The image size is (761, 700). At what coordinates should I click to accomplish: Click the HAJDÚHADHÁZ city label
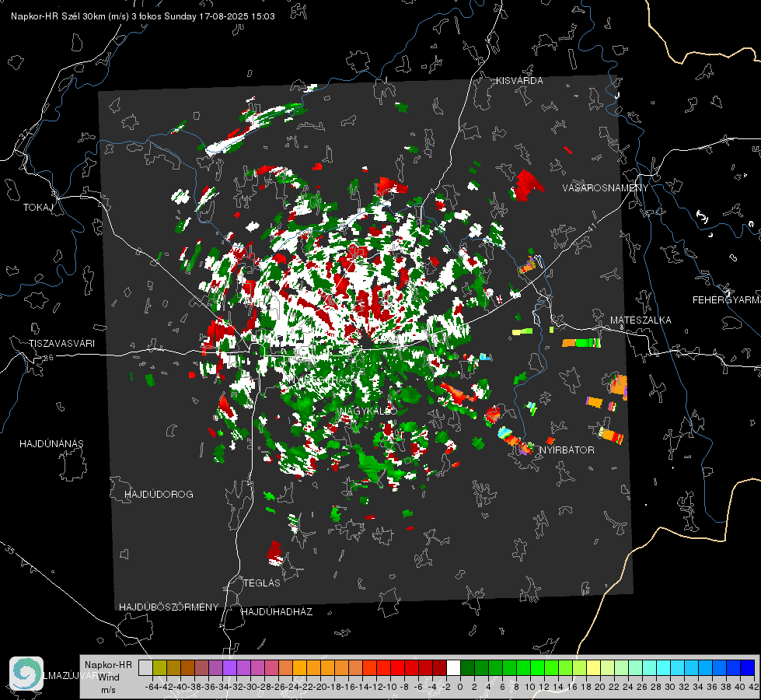point(277,611)
